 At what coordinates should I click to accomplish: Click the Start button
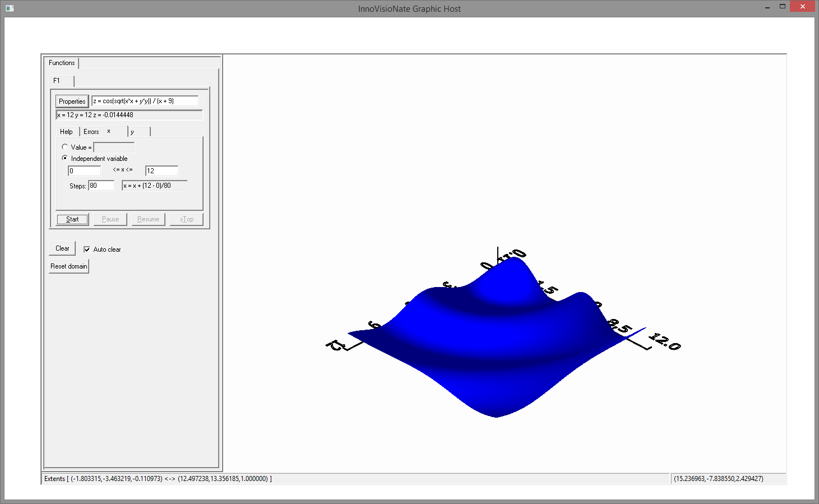click(x=72, y=219)
